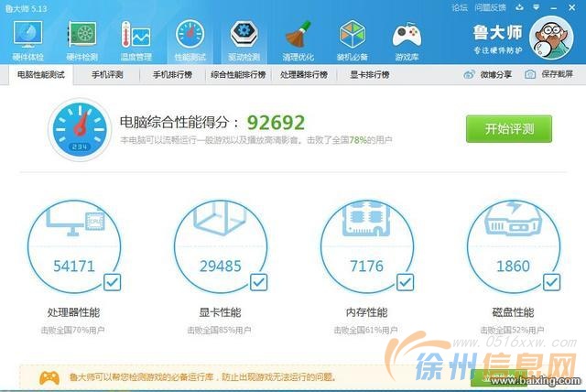Select 性能测试 performance test icon

coord(190,35)
